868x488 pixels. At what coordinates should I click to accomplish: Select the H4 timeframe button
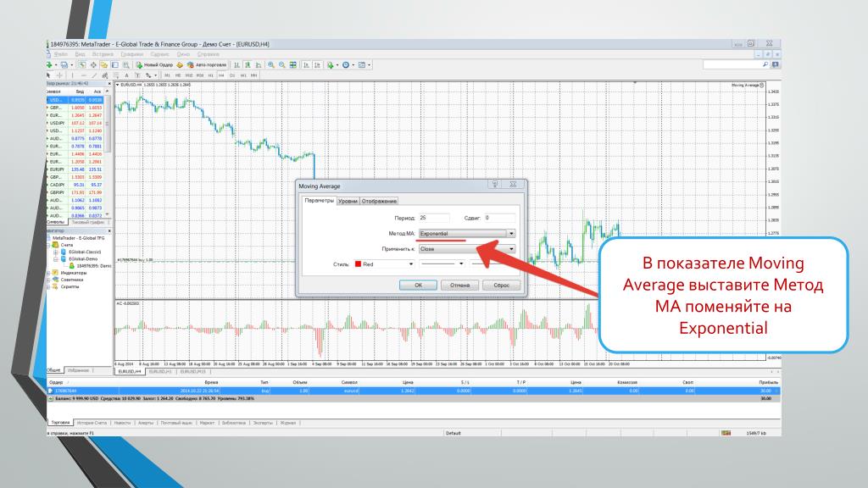tap(221, 75)
